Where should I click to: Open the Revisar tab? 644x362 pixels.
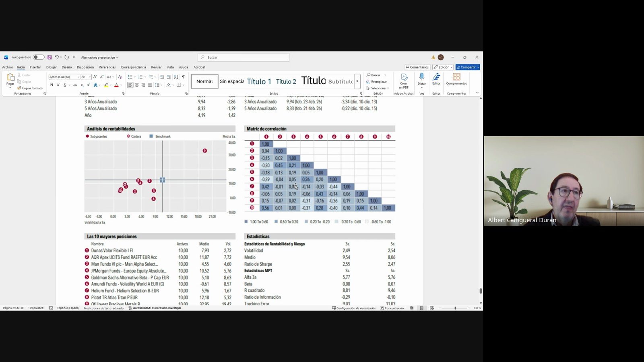coord(156,67)
